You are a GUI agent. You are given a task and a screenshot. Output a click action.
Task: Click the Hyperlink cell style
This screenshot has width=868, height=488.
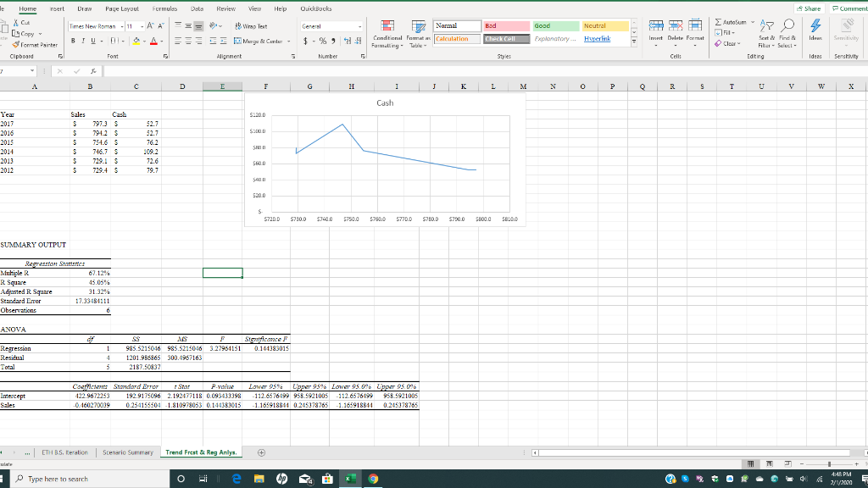(598, 39)
